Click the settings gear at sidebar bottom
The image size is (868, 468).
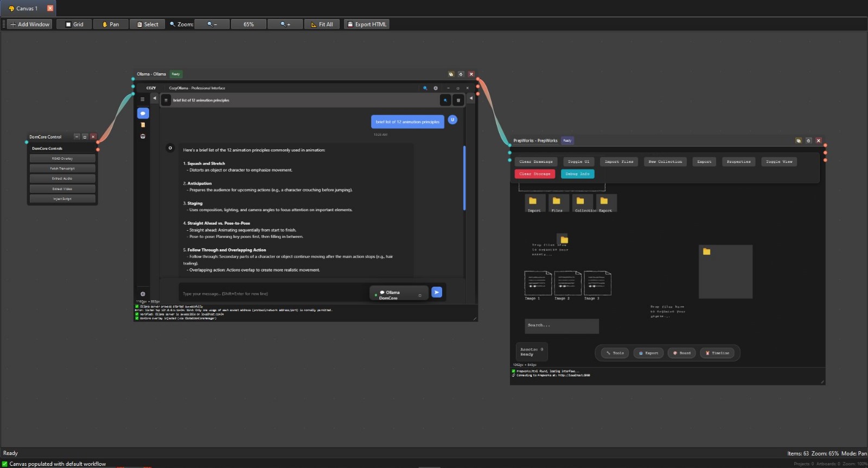tap(143, 294)
